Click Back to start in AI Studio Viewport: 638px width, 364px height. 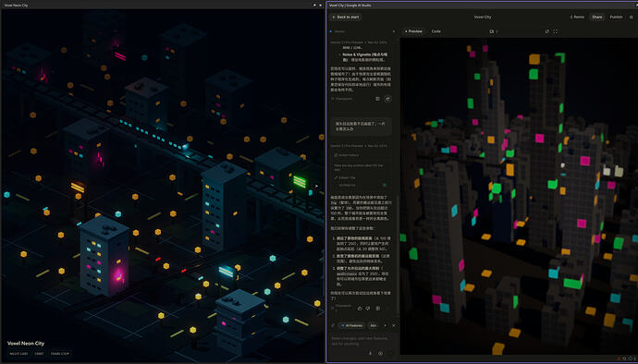[x=346, y=17]
